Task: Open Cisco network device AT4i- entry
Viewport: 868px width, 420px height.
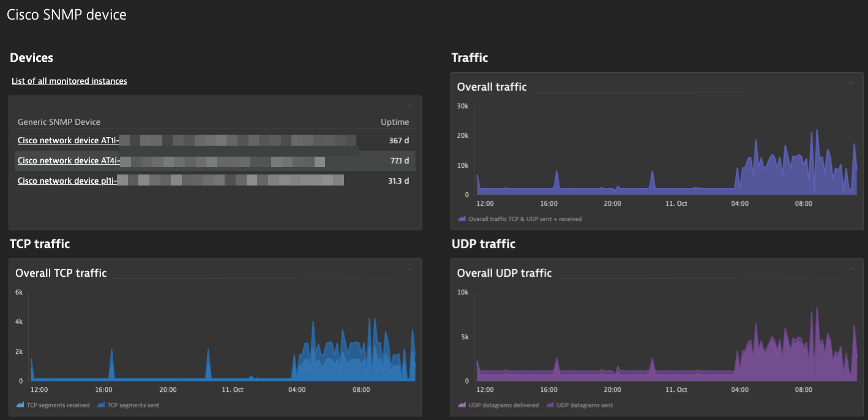Action: 69,160
